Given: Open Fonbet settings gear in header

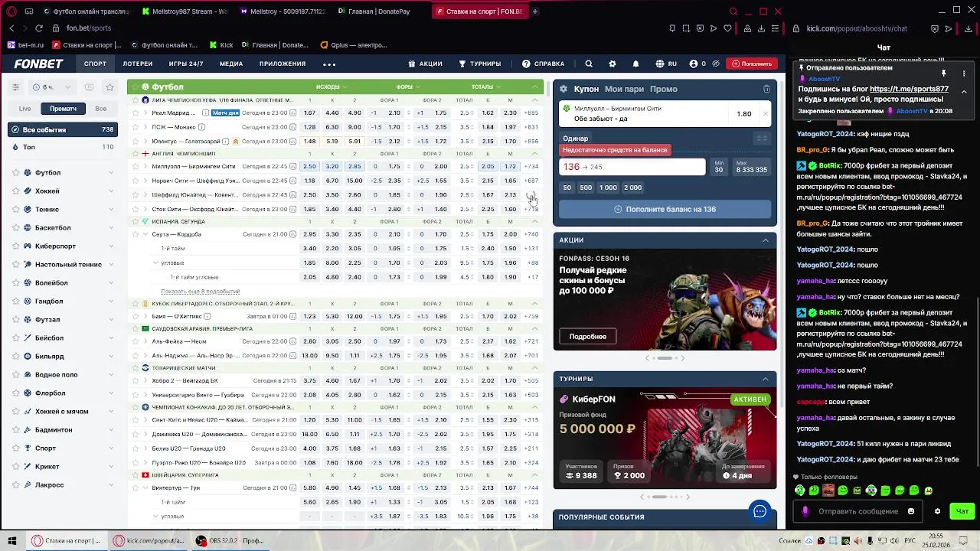Looking at the screenshot, I should coord(612,64).
